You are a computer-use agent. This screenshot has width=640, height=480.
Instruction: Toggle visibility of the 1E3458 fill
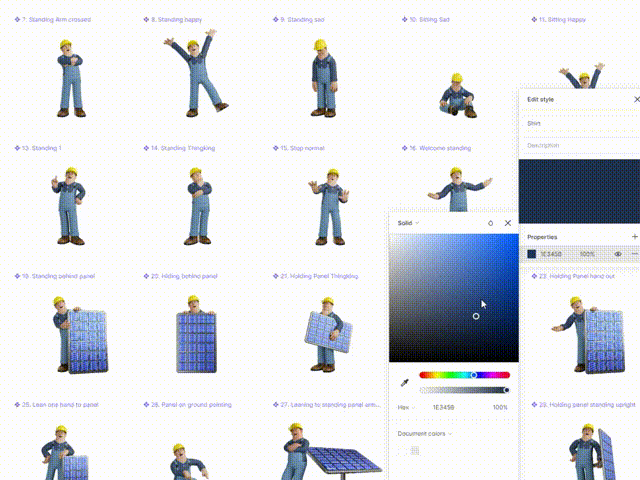pyautogui.click(x=617, y=254)
